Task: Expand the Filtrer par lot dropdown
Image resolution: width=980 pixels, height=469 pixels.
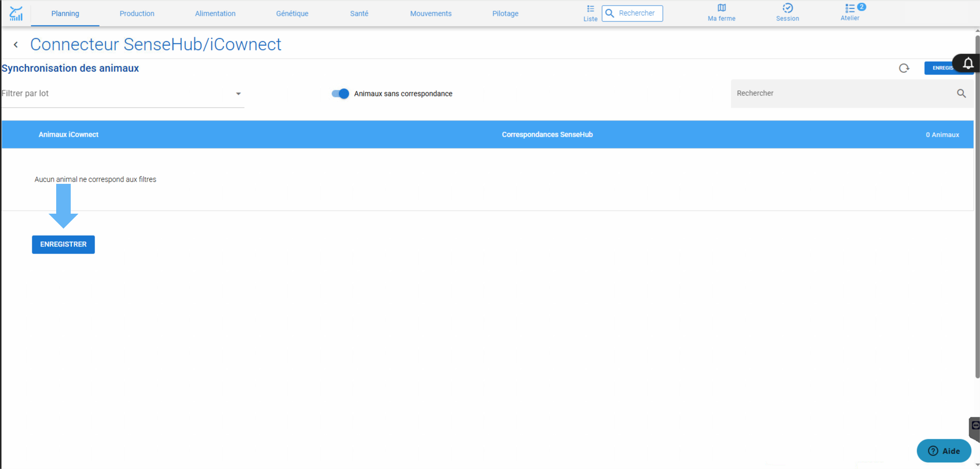Action: (x=123, y=93)
